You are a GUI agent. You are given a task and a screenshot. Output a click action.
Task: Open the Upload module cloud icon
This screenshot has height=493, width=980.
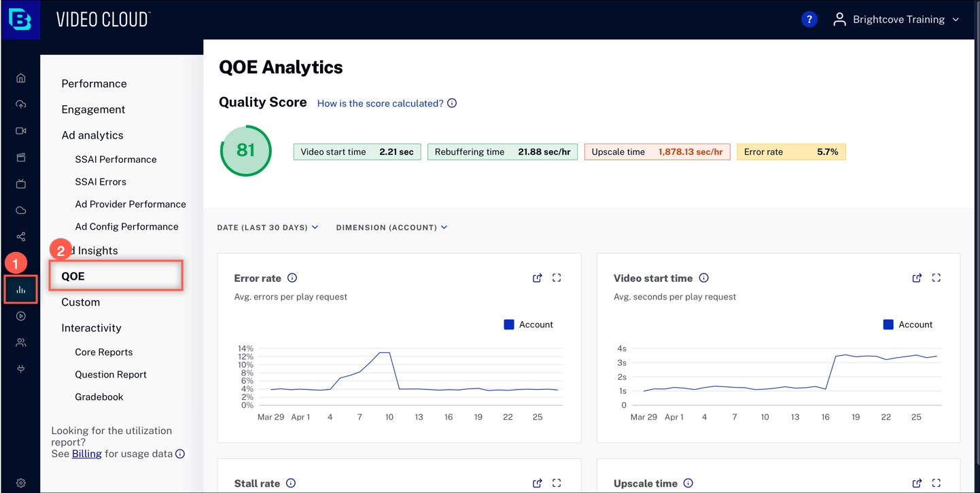[x=21, y=105]
